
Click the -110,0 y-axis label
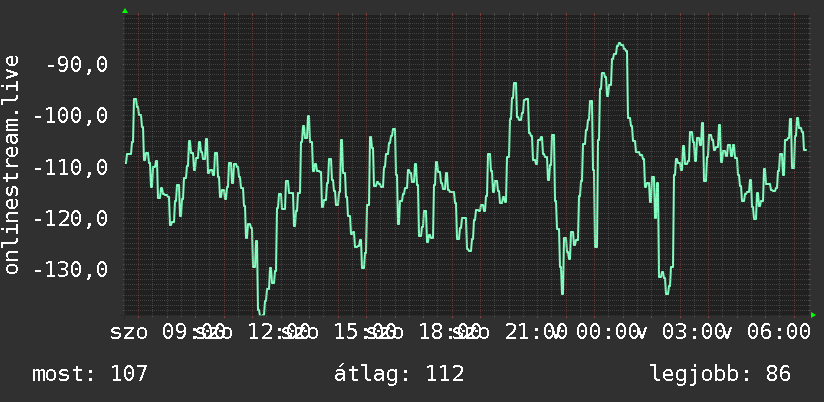click(70, 167)
